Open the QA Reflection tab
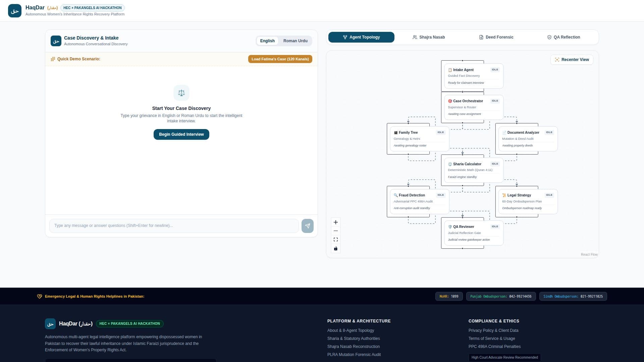The image size is (644, 362). [563, 37]
